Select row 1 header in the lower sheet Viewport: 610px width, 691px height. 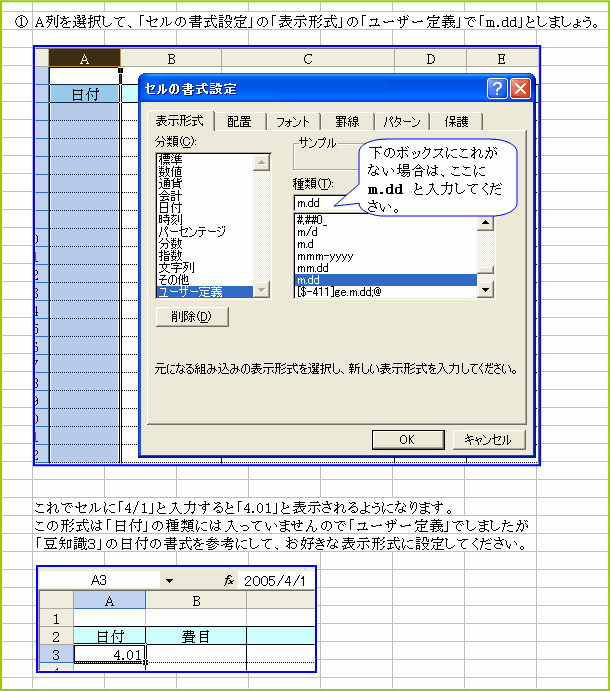click(56, 619)
